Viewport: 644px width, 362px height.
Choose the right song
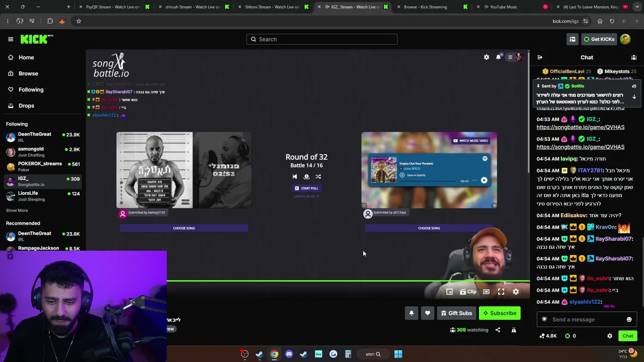point(429,228)
